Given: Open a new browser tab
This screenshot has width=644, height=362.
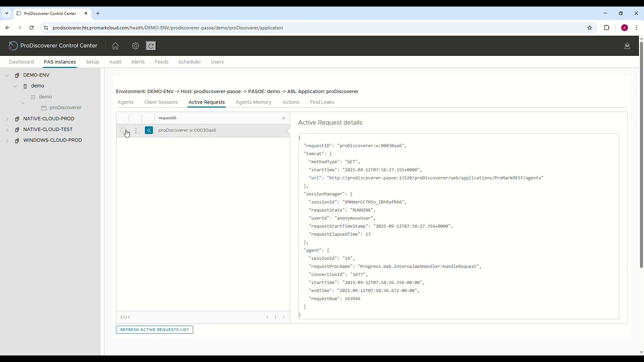Looking at the screenshot, I should click(98, 13).
